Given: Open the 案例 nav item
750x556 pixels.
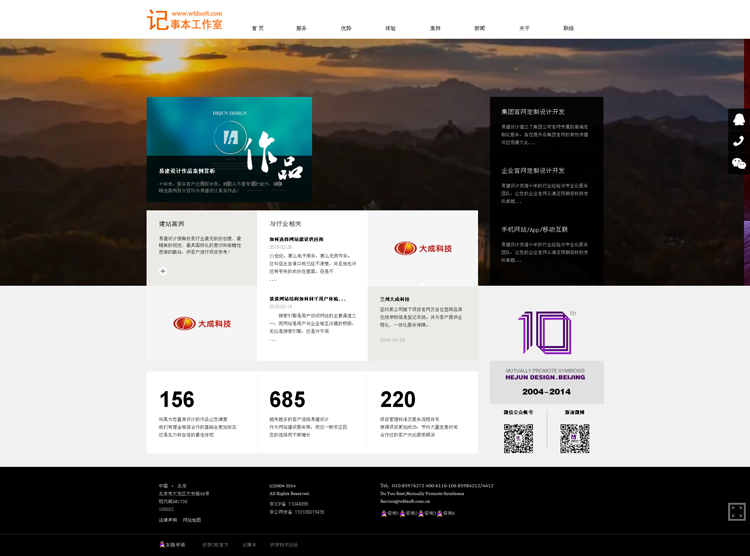Looking at the screenshot, I should (x=435, y=28).
